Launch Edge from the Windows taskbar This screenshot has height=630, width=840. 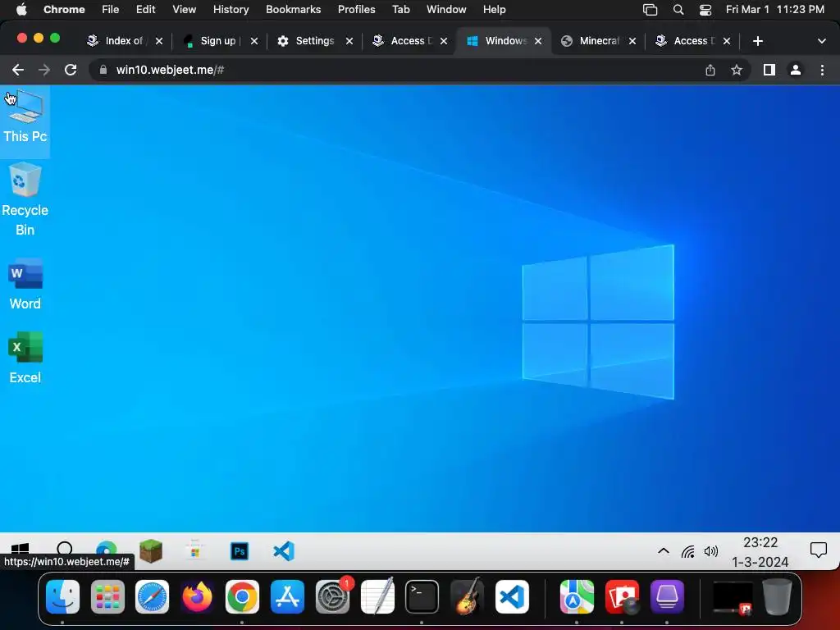107,550
